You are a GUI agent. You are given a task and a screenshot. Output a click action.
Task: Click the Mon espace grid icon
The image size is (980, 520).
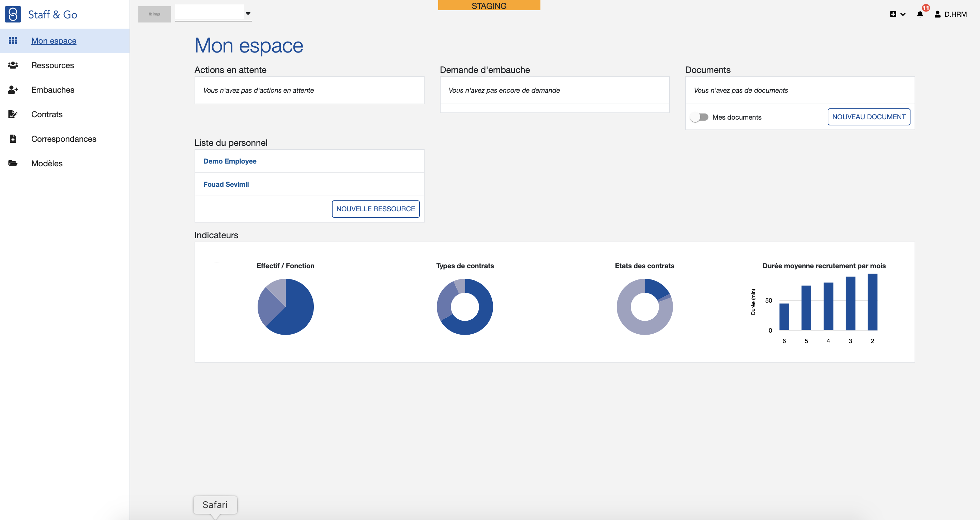point(13,41)
